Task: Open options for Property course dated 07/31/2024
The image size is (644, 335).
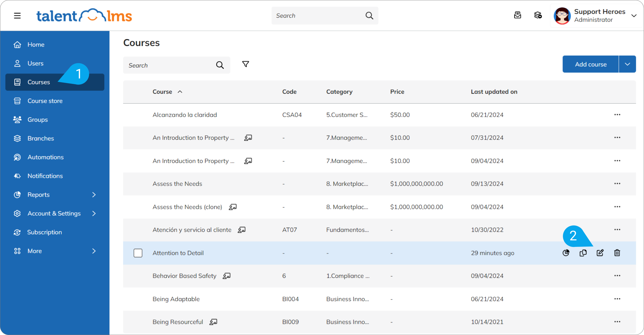Action: coord(617,138)
